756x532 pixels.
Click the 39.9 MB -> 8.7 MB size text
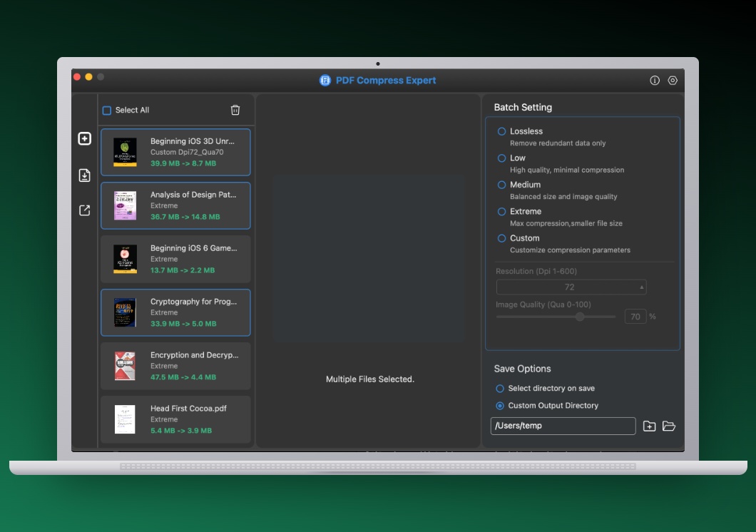183,163
